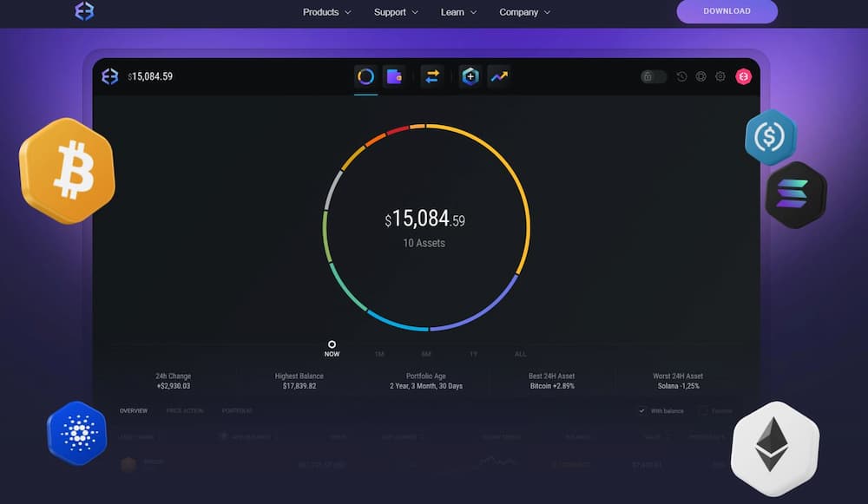Select the NOW timeline marker
The image size is (868, 504).
pos(332,349)
